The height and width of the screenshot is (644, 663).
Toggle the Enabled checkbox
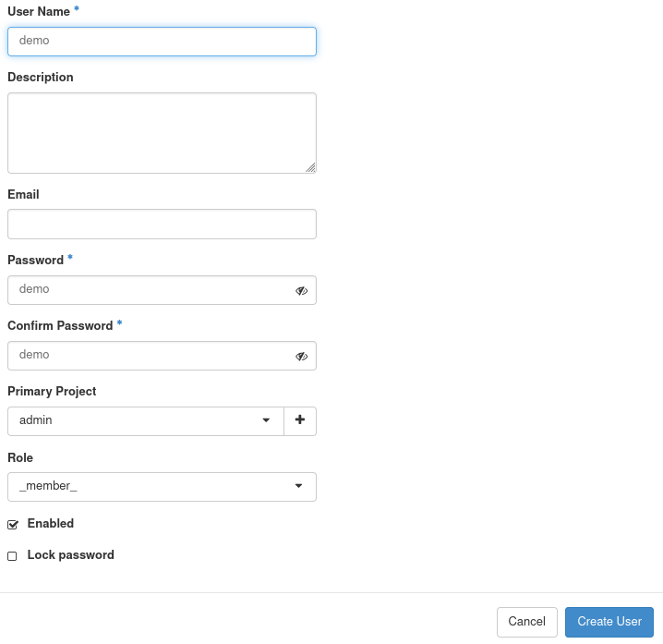coord(13,525)
